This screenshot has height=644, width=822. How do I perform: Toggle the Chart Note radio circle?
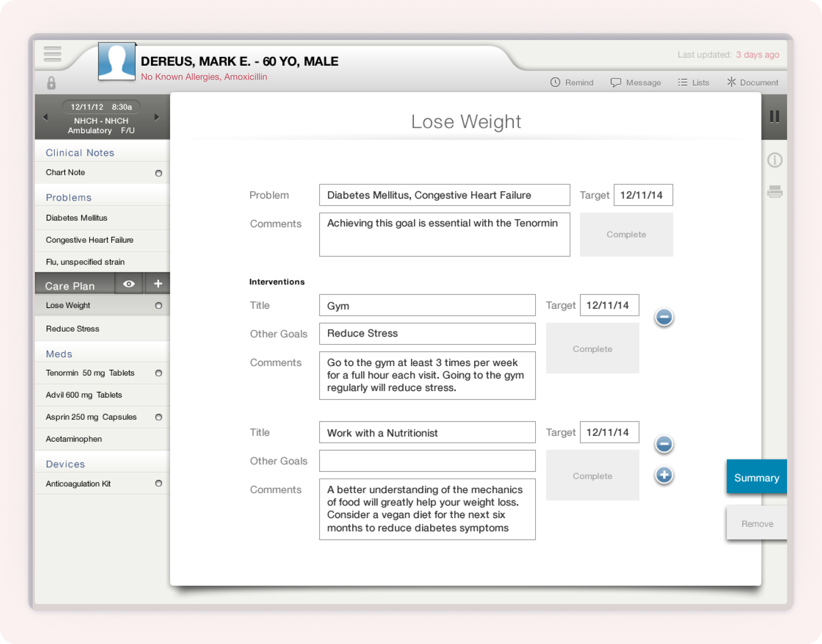pos(158,173)
